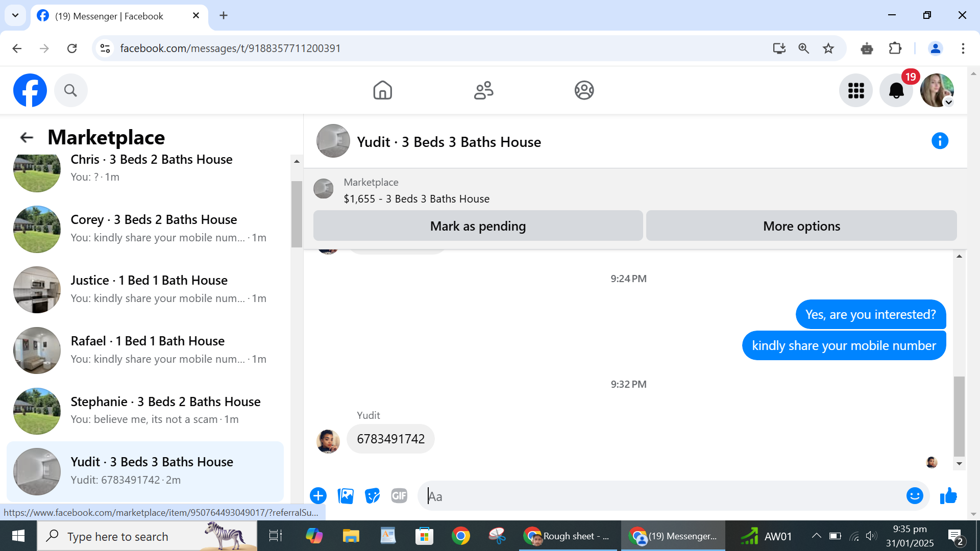Select Yudit 3 Beds 3 Baths conversation
980x551 pixels.
click(x=145, y=471)
